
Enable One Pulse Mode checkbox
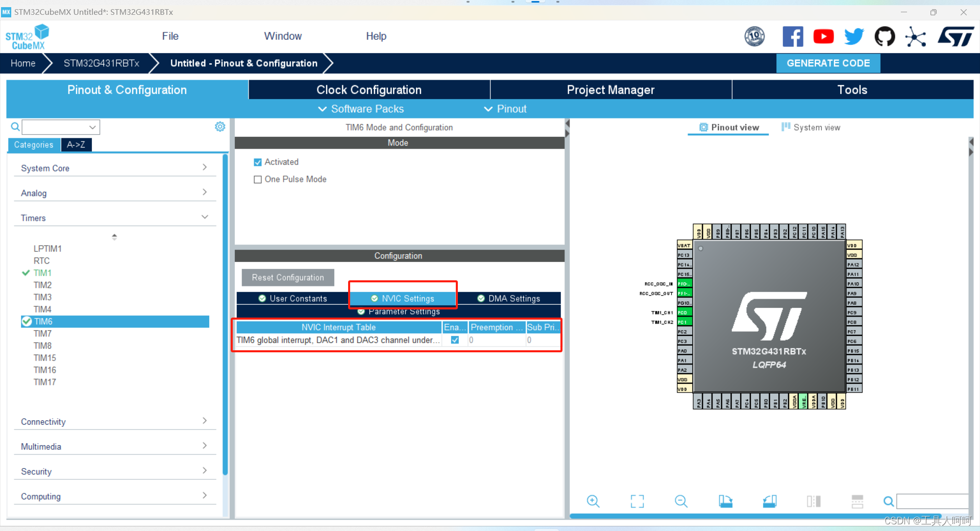point(258,180)
